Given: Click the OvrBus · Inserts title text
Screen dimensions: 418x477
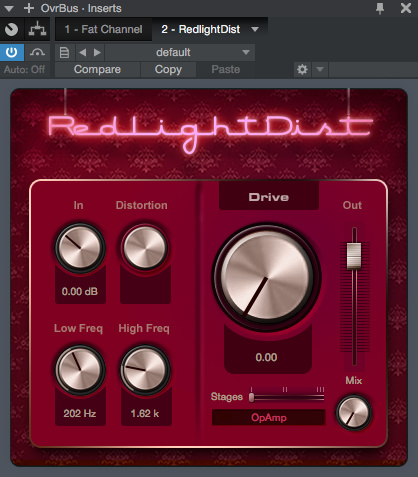Looking at the screenshot, I should click(81, 8).
